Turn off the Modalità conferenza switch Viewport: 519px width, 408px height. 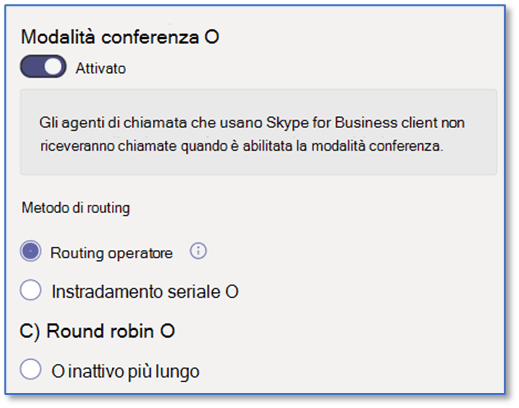coord(43,66)
